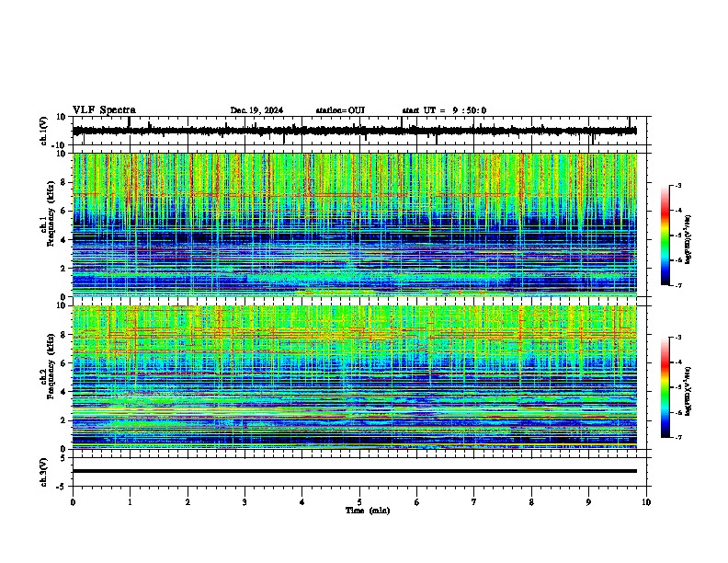Screen dimensions: 728x563
Task: Click the "VLF Spectra" plot title
Action: (104, 110)
